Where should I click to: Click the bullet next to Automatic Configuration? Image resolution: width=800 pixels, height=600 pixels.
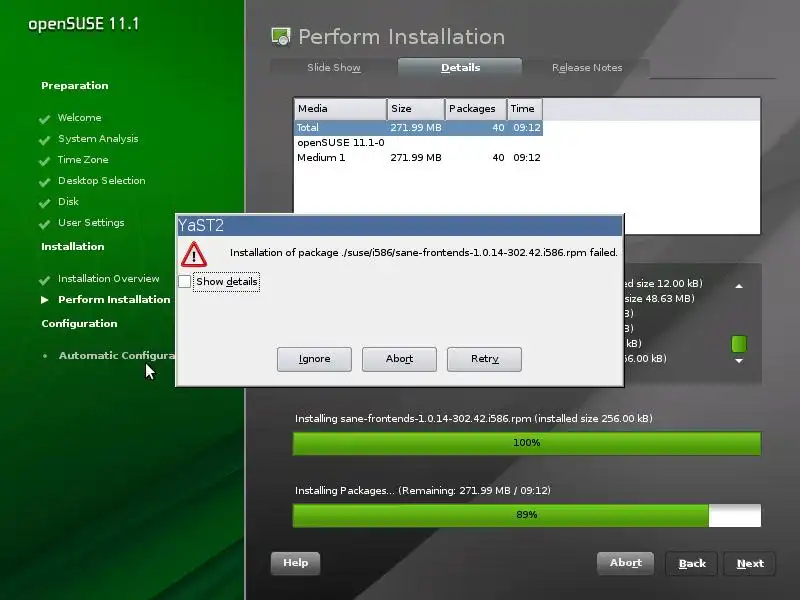click(x=45, y=356)
